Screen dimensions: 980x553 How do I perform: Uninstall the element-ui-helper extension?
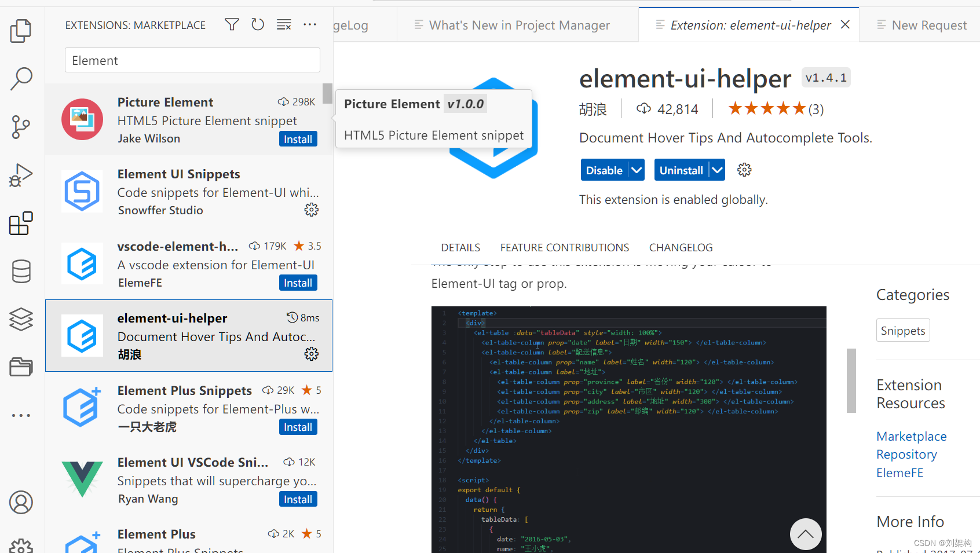coord(681,170)
